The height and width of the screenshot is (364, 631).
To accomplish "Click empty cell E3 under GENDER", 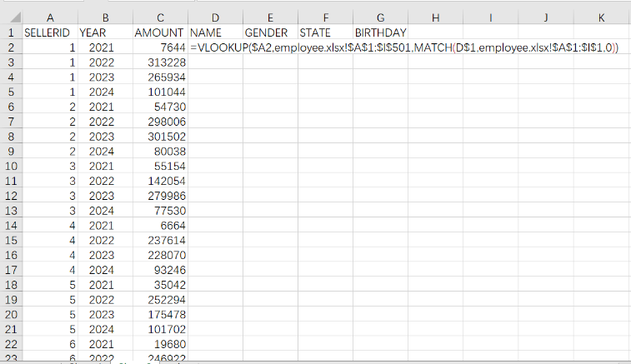I will (x=270, y=62).
